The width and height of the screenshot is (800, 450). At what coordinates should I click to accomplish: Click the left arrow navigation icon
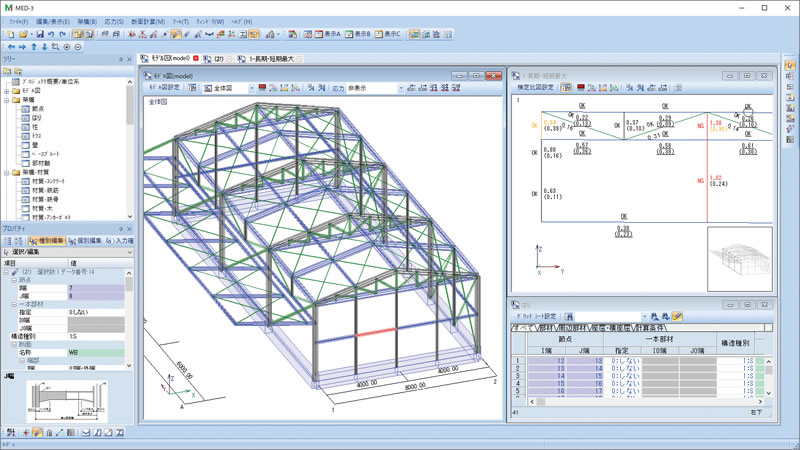[11, 47]
